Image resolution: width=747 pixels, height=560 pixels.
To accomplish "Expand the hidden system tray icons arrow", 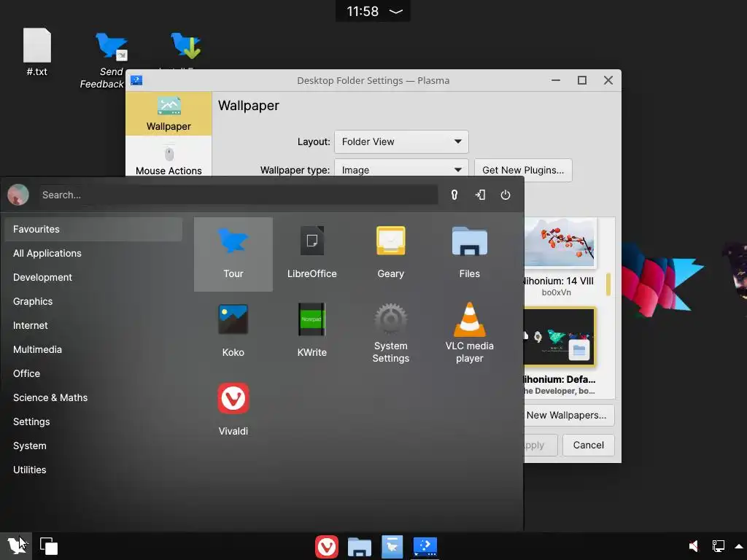I will (x=739, y=546).
